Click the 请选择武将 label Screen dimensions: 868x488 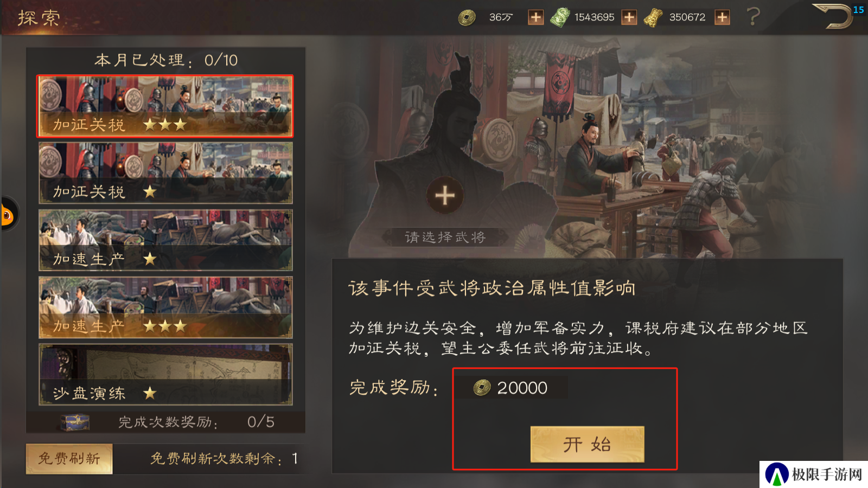pos(445,237)
